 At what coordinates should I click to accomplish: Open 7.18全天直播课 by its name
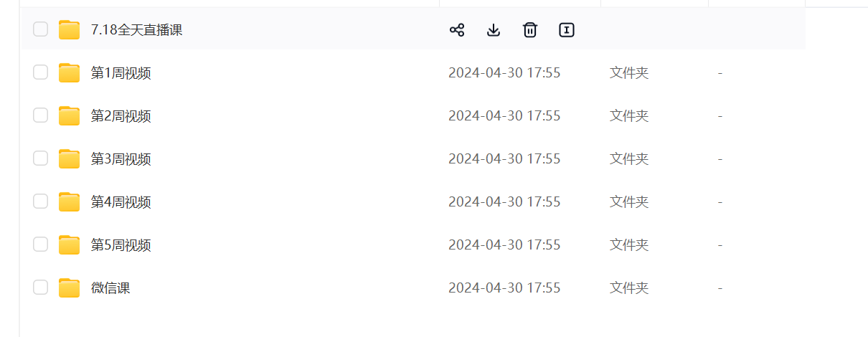(x=136, y=30)
